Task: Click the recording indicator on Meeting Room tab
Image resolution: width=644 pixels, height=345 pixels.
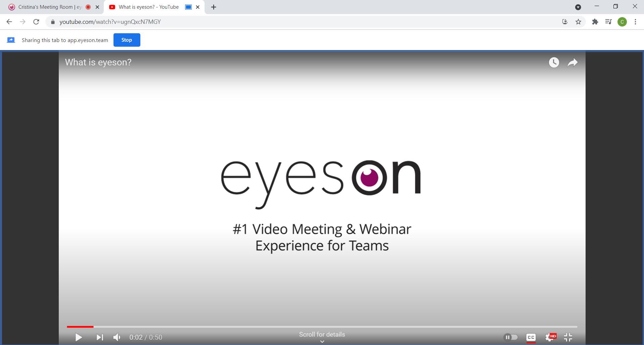Action: pyautogui.click(x=88, y=7)
